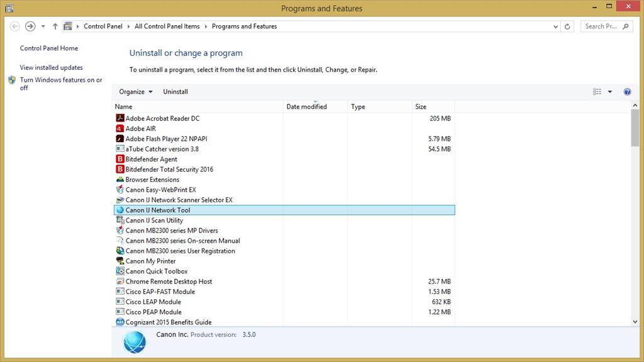
Task: Click the Adobe Flash Player 22 NPAPI icon
Action: tap(120, 139)
